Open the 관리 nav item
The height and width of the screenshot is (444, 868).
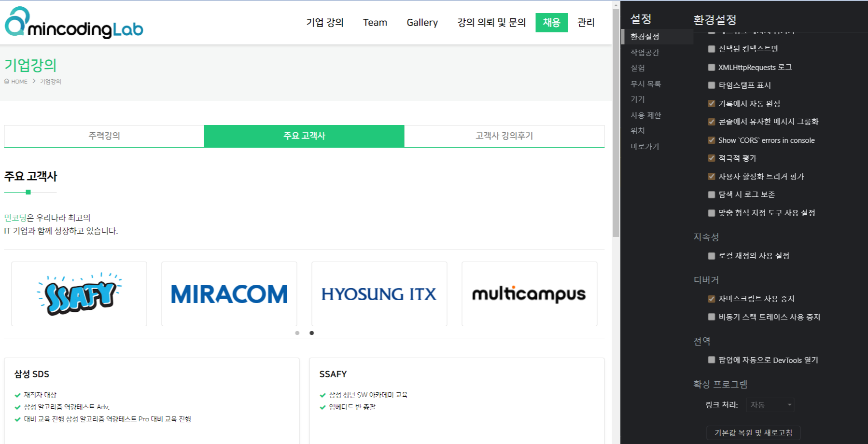click(x=586, y=23)
